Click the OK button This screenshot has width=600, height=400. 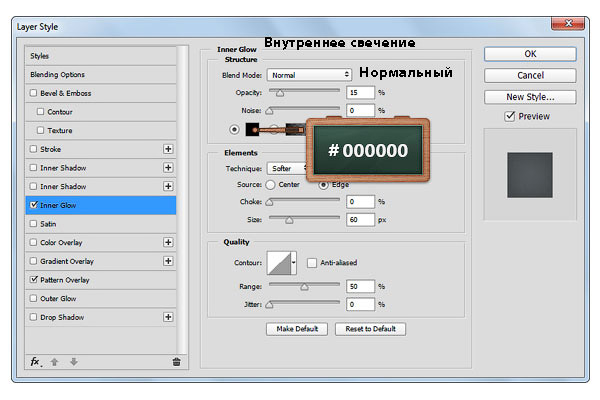(530, 54)
